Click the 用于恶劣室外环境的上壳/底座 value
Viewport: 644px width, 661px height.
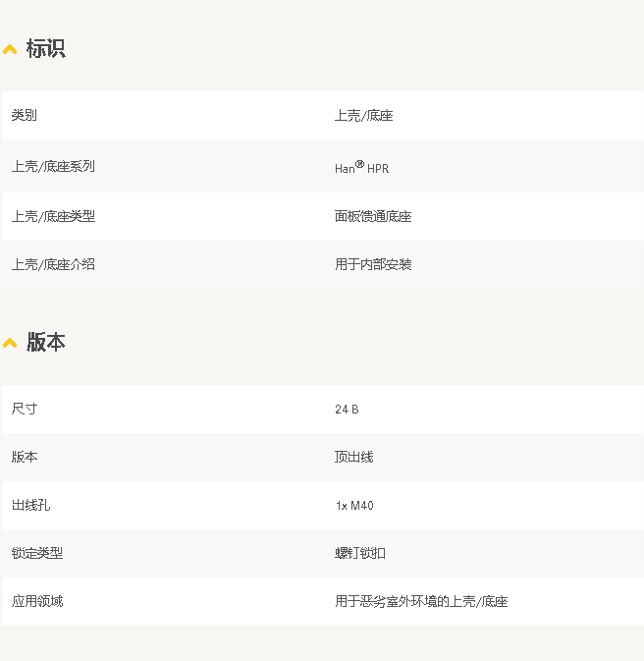click(x=421, y=601)
